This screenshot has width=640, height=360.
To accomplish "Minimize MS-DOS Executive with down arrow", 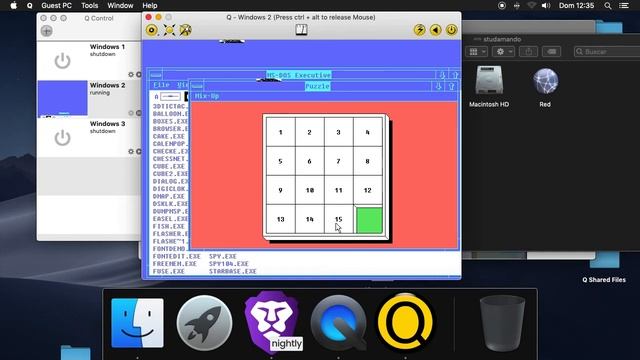I will point(442,75).
